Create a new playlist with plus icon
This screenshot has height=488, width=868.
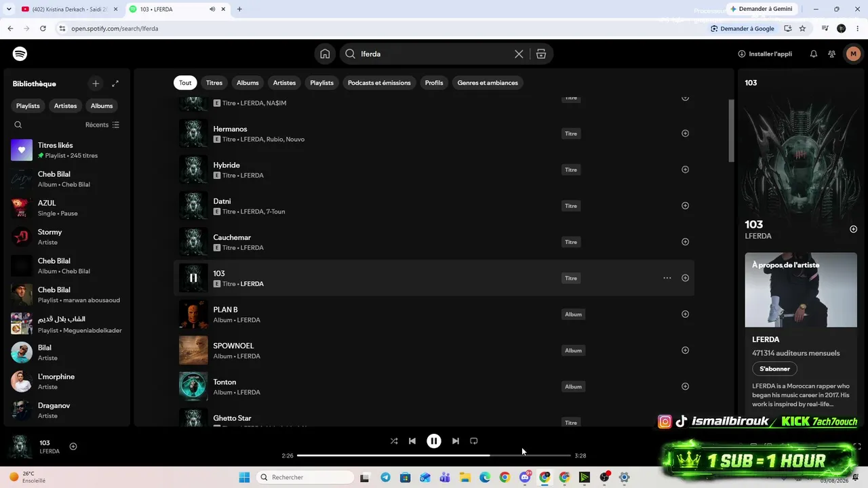click(x=96, y=83)
